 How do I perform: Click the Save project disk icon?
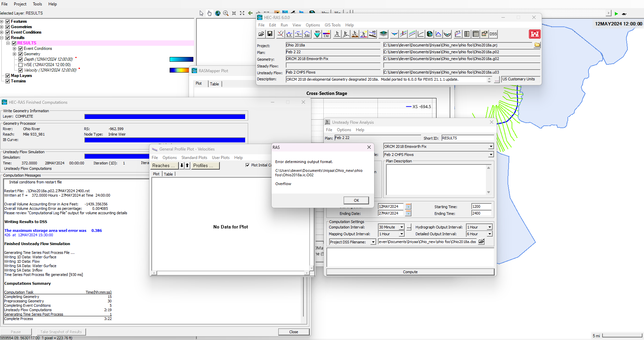click(270, 34)
